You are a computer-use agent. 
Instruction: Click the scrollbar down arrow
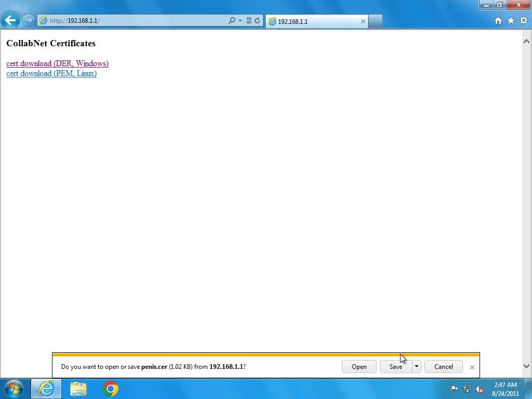(x=527, y=366)
